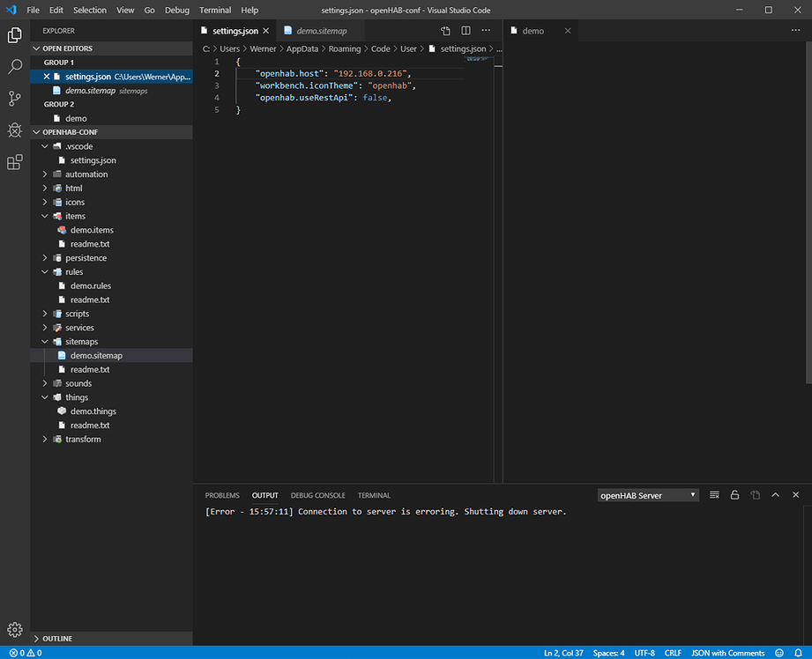812x659 pixels.
Task: Open the Terminal menu
Action: pos(215,10)
